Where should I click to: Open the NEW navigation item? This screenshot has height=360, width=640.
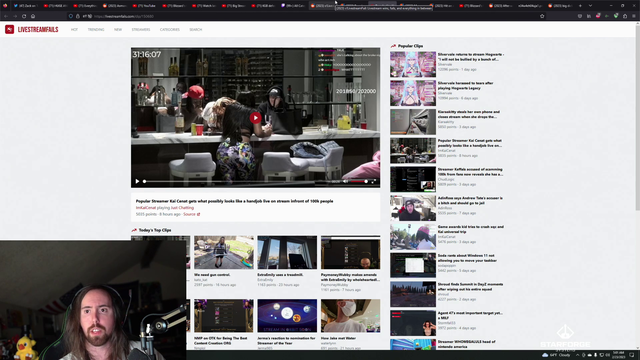118,30
